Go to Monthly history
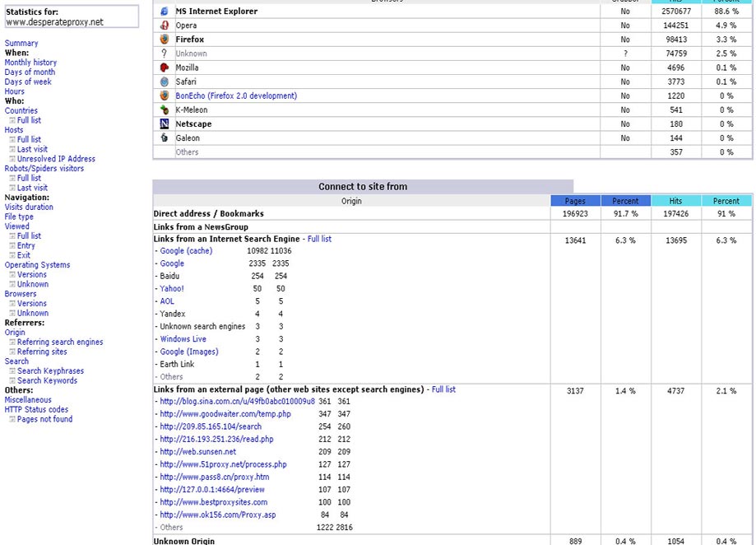756x545 pixels. click(30, 63)
